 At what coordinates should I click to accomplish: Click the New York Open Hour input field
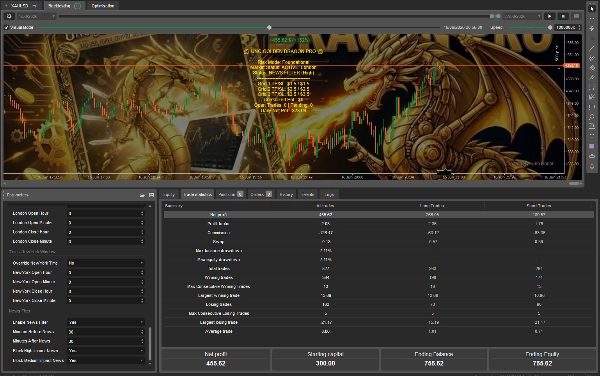pos(106,273)
